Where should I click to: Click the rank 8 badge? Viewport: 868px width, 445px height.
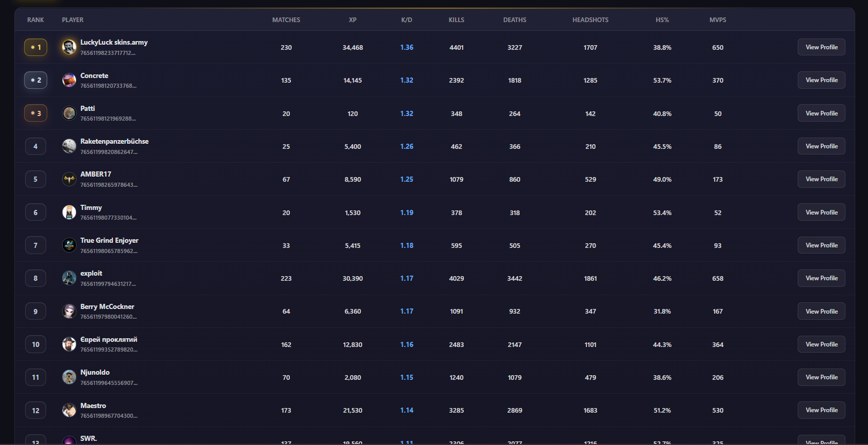tap(35, 278)
